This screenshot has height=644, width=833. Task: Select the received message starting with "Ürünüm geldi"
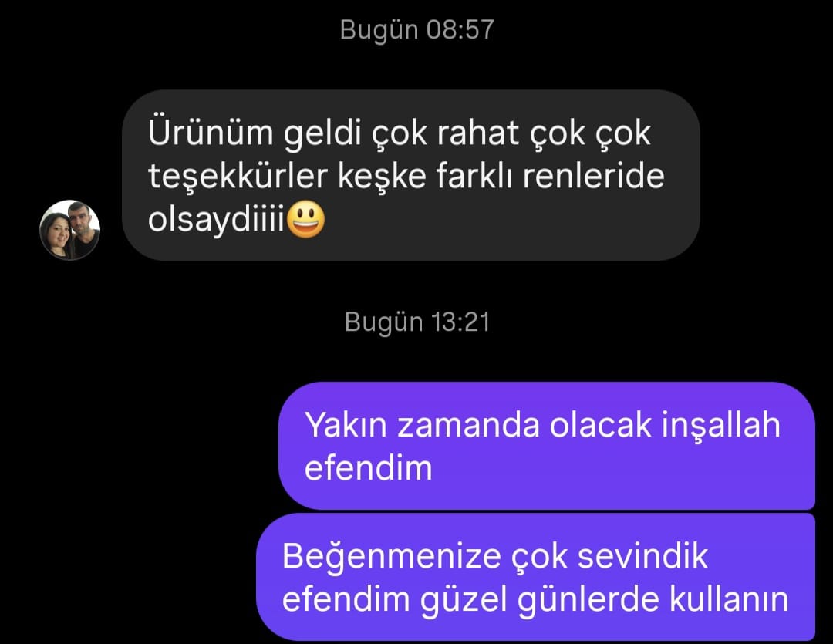pyautogui.click(x=410, y=175)
